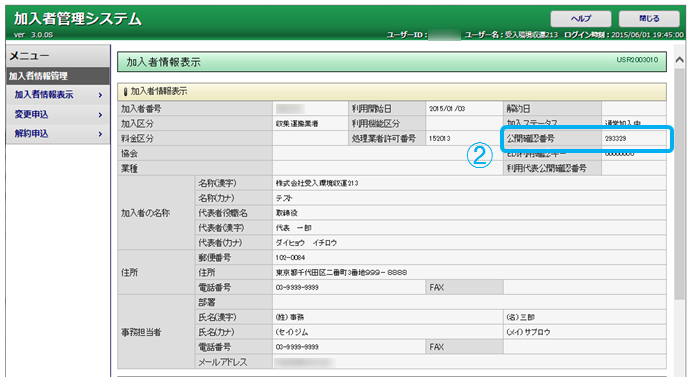Click the 公開確認番号 label
Screen dimensions: 692x384
530,139
